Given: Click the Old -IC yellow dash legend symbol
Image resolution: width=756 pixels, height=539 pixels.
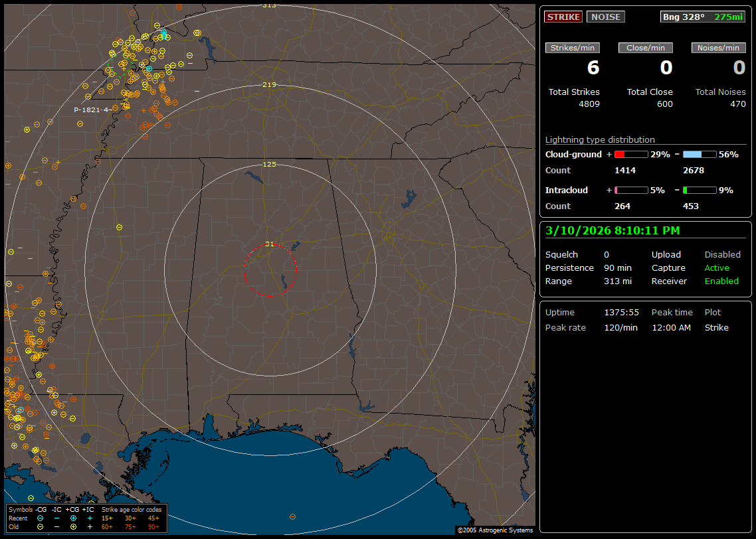Looking at the screenshot, I should tap(56, 526).
